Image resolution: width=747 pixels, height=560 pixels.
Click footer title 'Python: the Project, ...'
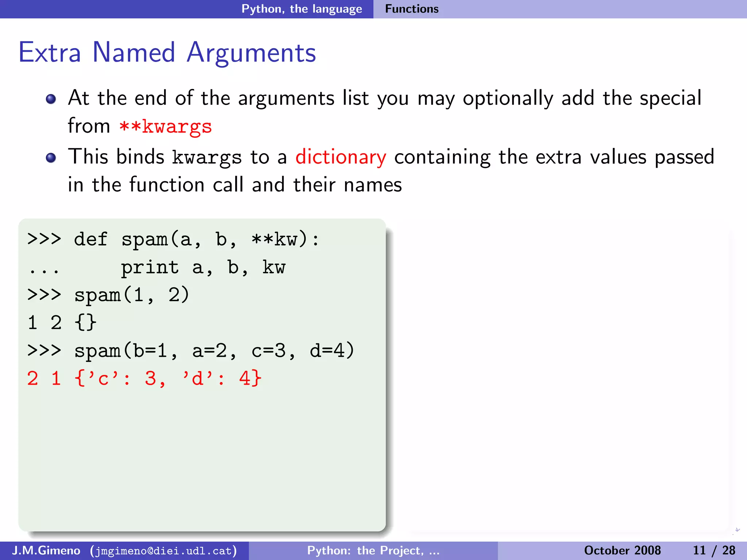pos(373,551)
